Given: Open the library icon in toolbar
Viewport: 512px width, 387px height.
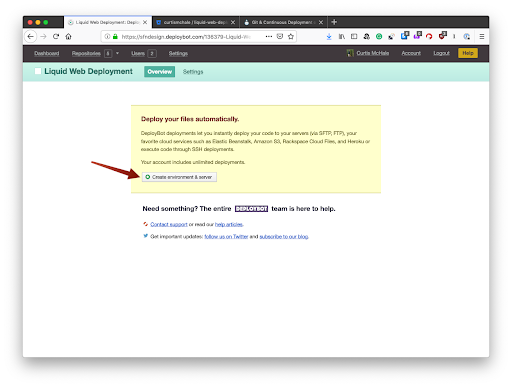Looking at the screenshot, I should pyautogui.click(x=342, y=37).
